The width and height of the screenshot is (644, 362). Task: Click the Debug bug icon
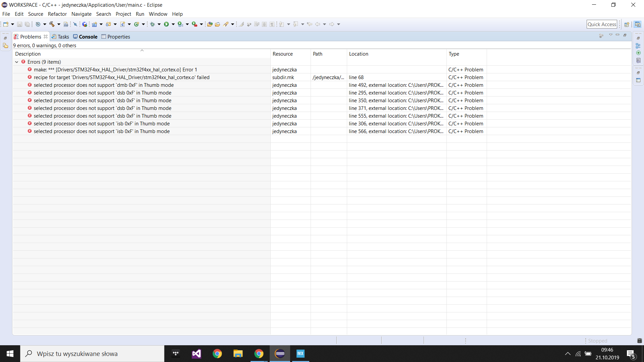[x=152, y=24]
